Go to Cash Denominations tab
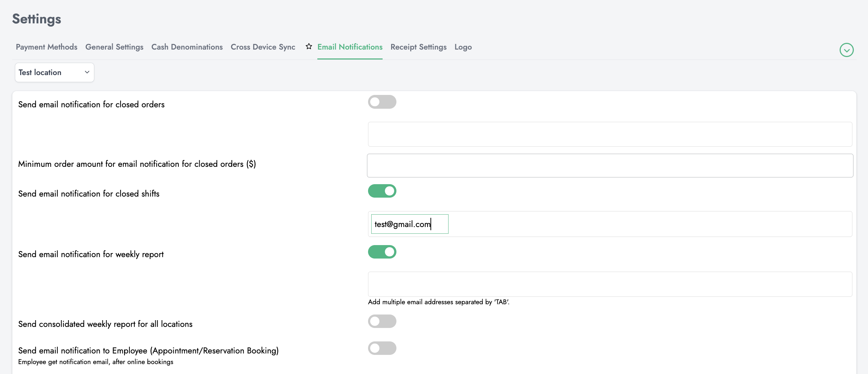868x374 pixels. click(x=187, y=47)
